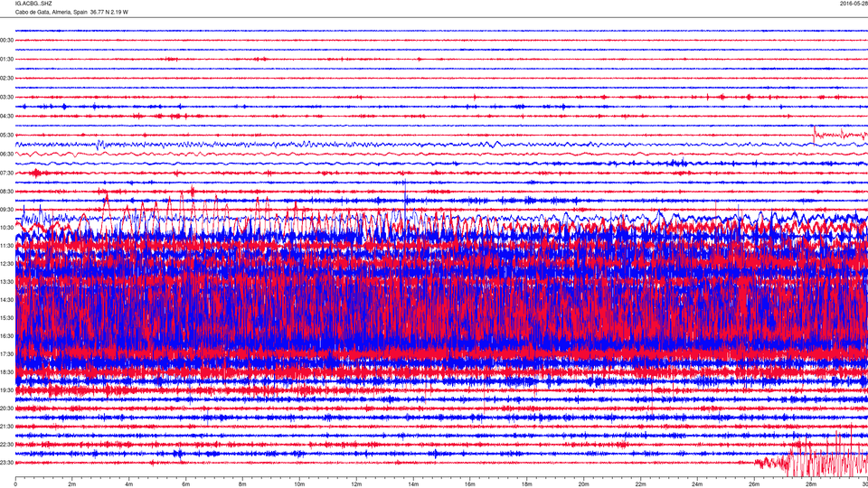Click the 8m axis tick label
868x488 pixels.
tap(242, 484)
